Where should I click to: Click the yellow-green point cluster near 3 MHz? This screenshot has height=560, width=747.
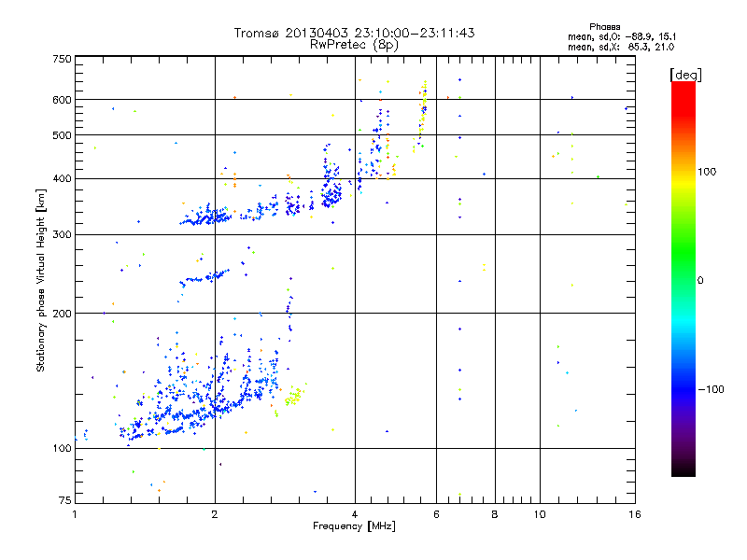[x=294, y=397]
